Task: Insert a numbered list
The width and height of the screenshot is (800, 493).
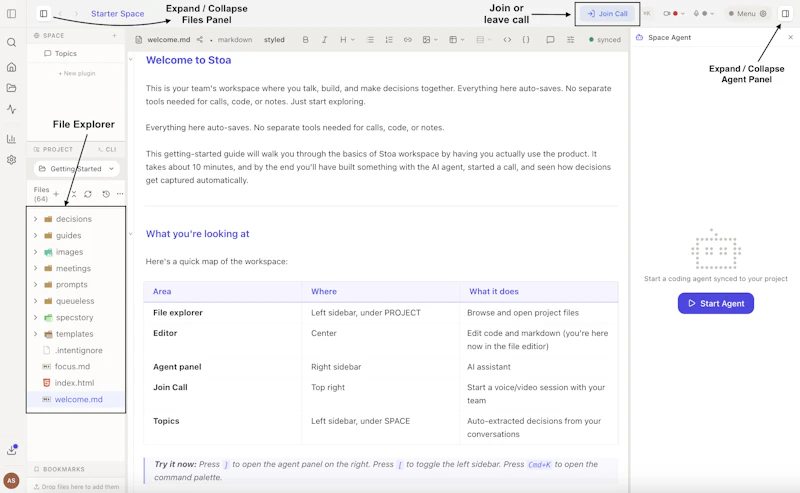Action: (389, 40)
